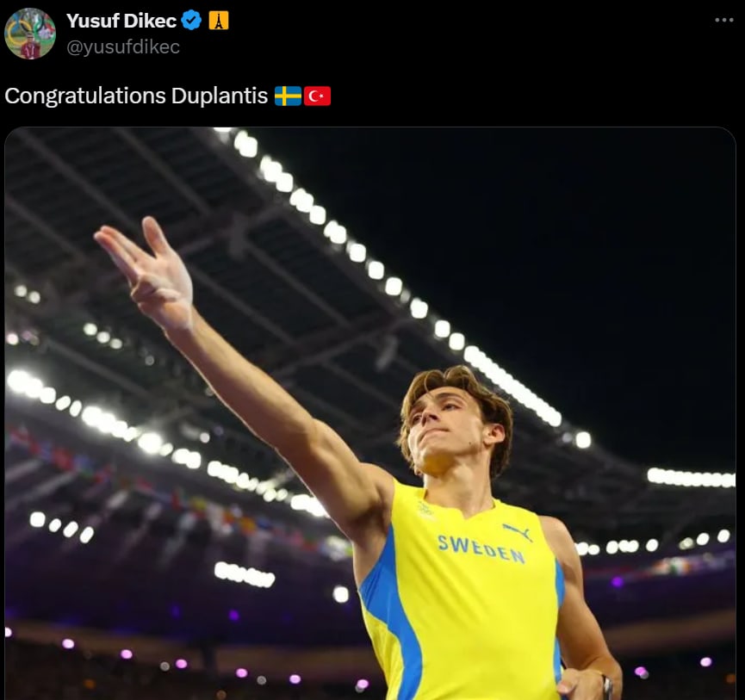The image size is (745, 700).
Task: Open the three-dots more options menu
Action: (x=723, y=20)
